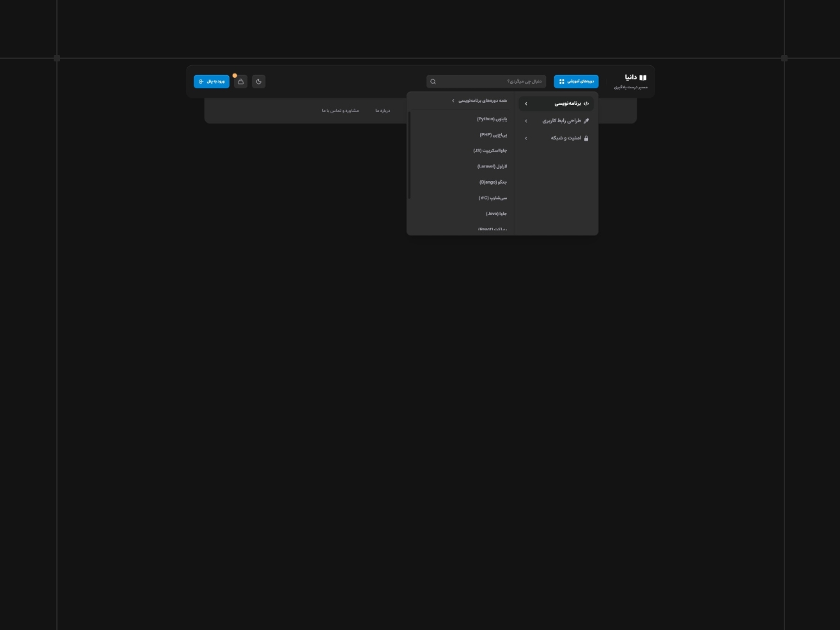Click the magnifier search icon
Viewport: 840px width, 630px height.
(x=433, y=81)
